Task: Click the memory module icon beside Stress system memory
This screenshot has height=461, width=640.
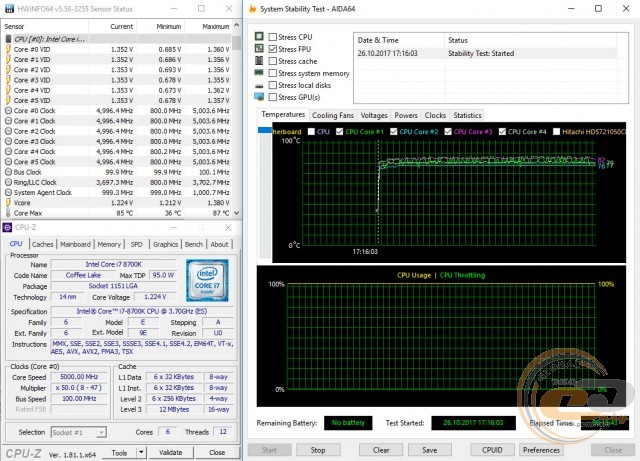Action: coord(258,73)
